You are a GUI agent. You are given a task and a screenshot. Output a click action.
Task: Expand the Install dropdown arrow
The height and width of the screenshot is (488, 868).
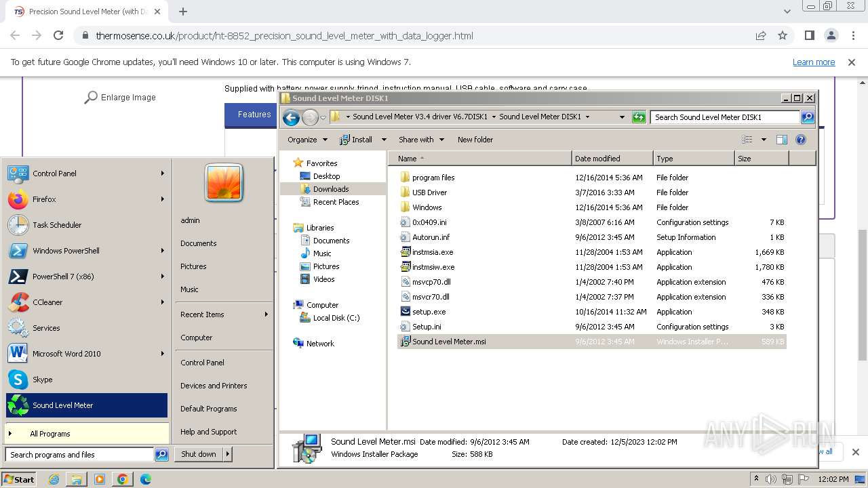point(384,140)
